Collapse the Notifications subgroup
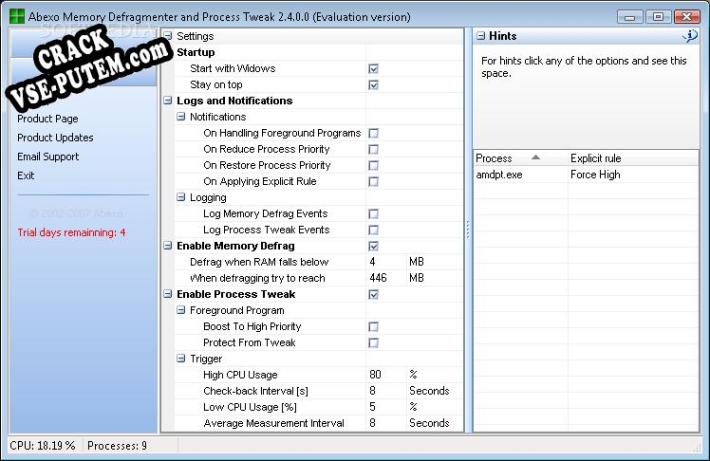This screenshot has height=461, width=710. (181, 117)
